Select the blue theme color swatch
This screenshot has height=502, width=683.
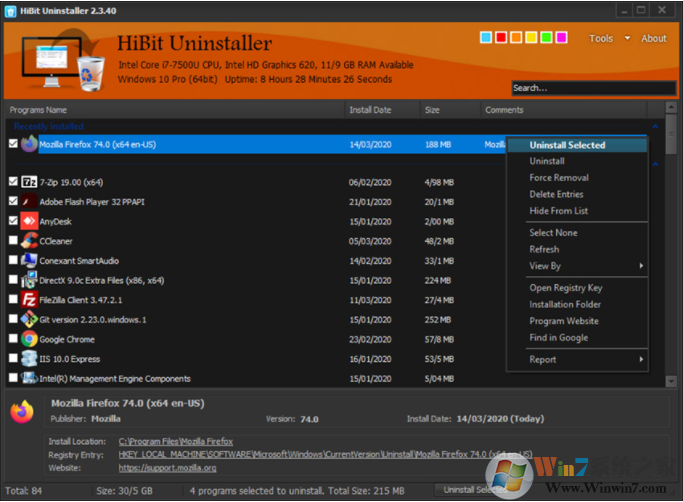[x=486, y=37]
